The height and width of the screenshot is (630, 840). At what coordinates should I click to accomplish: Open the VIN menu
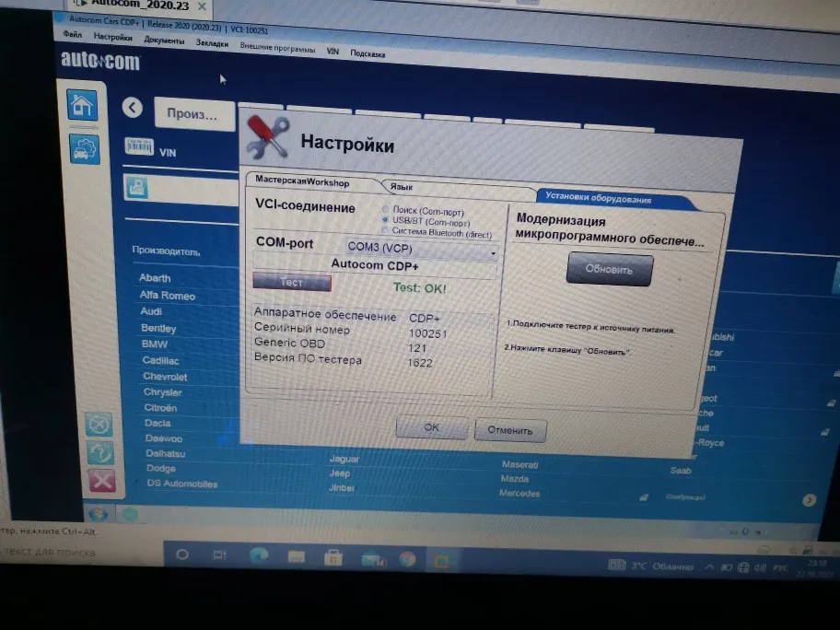pos(332,52)
